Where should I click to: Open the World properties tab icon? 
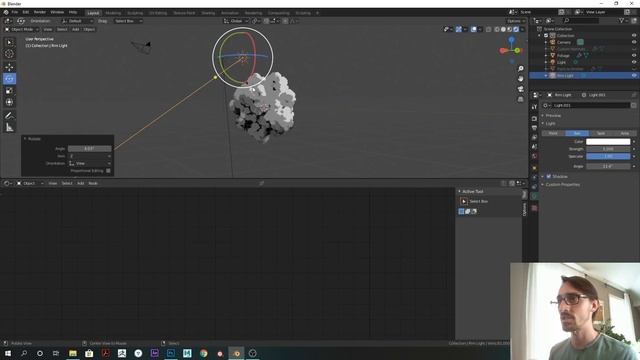click(x=534, y=156)
